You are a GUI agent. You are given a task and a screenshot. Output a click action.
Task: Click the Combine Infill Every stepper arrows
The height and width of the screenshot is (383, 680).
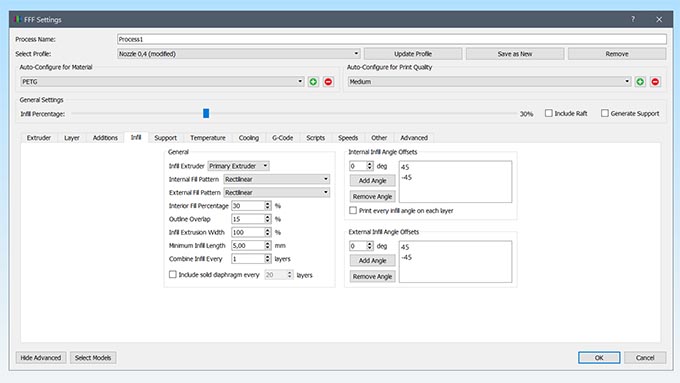(x=268, y=259)
